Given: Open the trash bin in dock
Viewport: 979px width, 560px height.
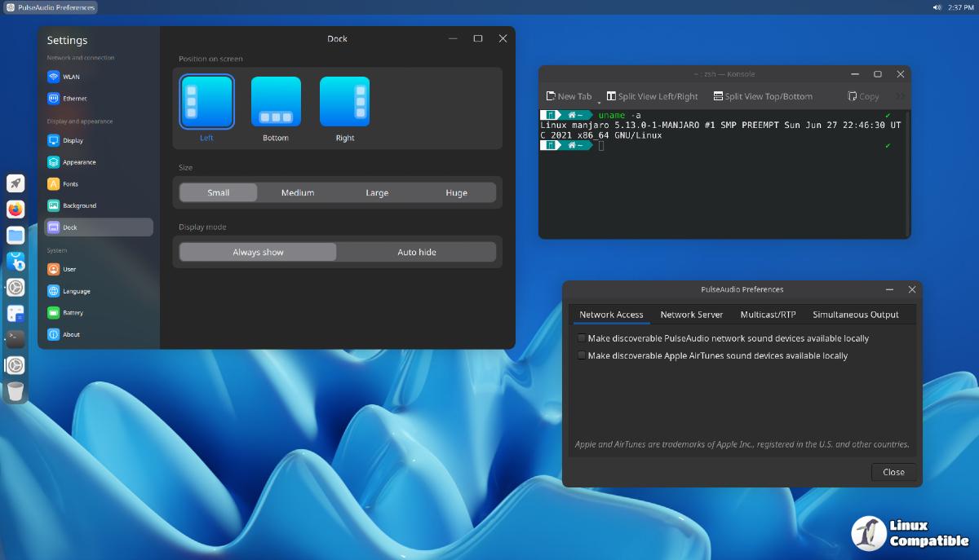Looking at the screenshot, I should tap(16, 391).
